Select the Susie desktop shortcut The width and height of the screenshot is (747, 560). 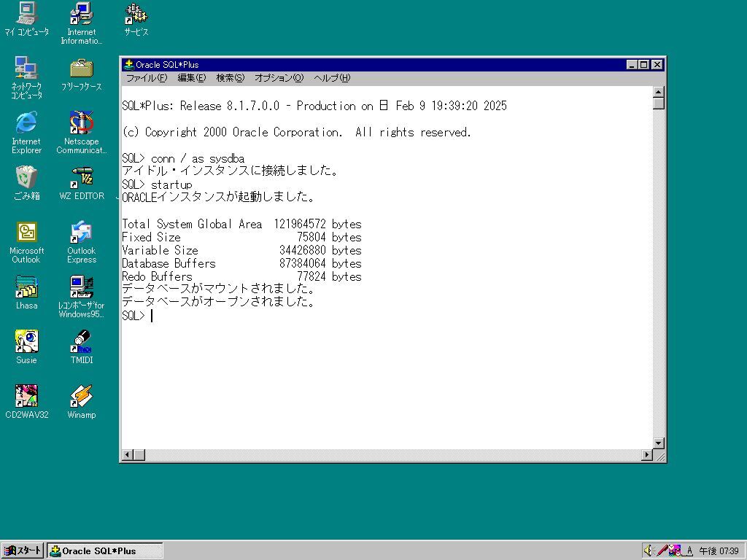click(x=27, y=347)
